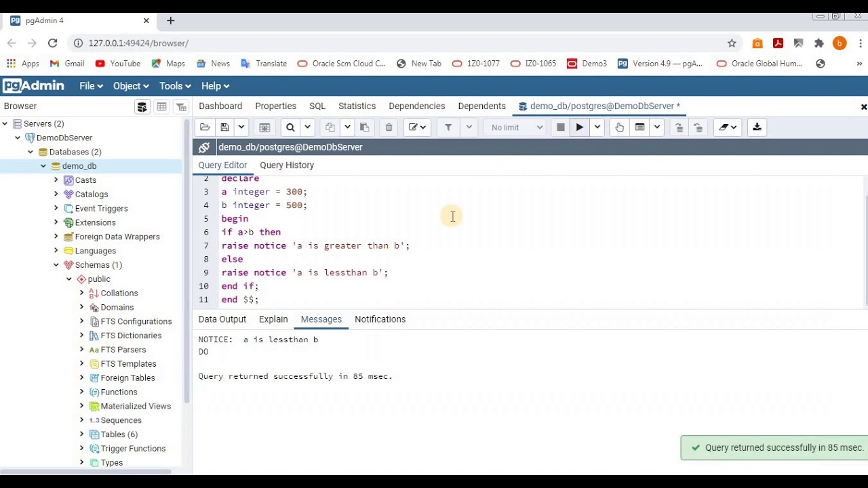Open Query Tool from Browser panel header
This screenshot has width=868, height=488.
click(142, 106)
